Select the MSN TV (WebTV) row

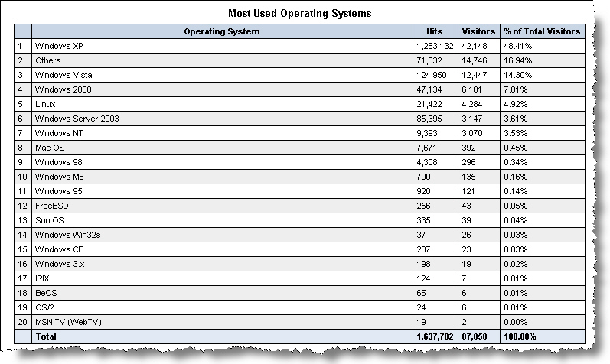[69, 322]
